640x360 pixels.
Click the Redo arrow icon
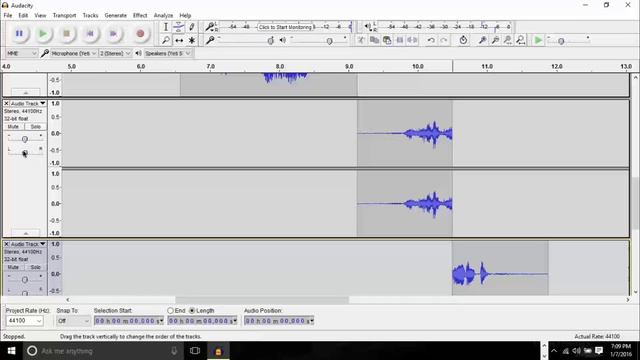click(x=444, y=40)
